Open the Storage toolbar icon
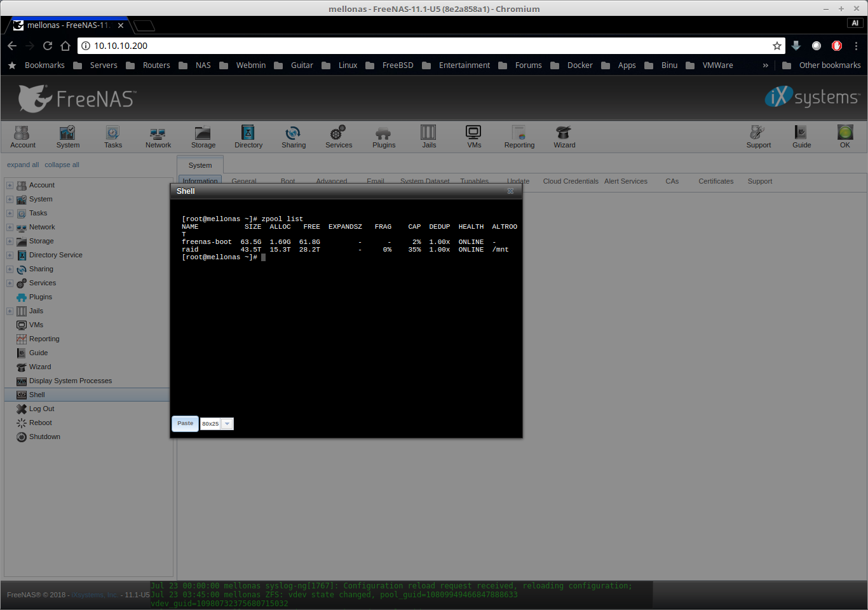 203,137
